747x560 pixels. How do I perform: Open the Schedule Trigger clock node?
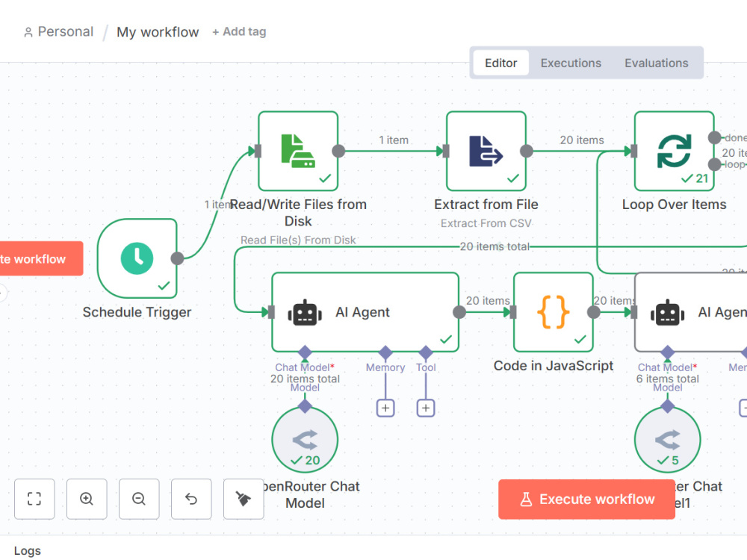(137, 258)
